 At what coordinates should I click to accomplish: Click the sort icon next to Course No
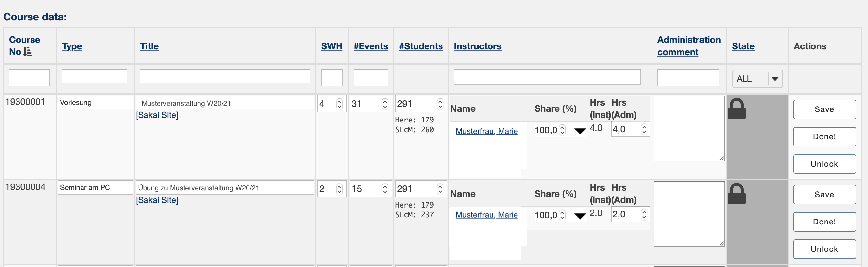(x=28, y=52)
